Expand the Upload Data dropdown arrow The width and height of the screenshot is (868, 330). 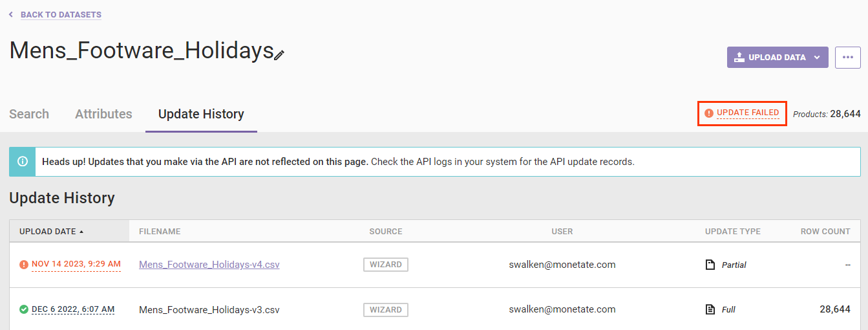coord(817,57)
